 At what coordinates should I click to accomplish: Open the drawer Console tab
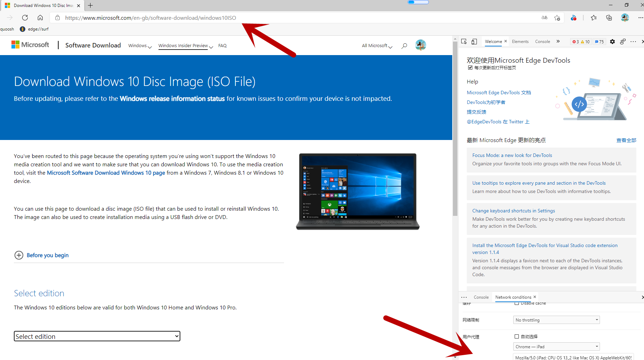[481, 297]
